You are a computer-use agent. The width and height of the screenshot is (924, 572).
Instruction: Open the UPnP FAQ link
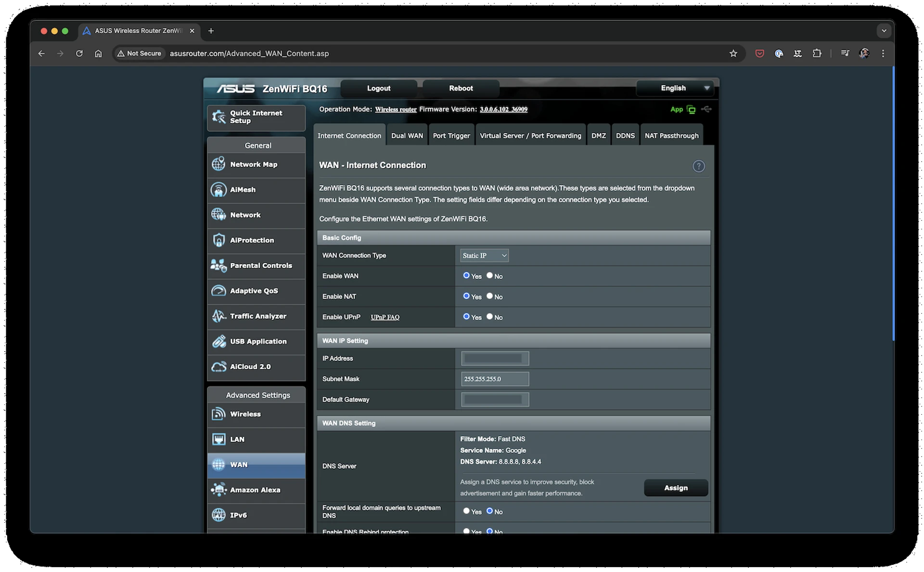385,317
